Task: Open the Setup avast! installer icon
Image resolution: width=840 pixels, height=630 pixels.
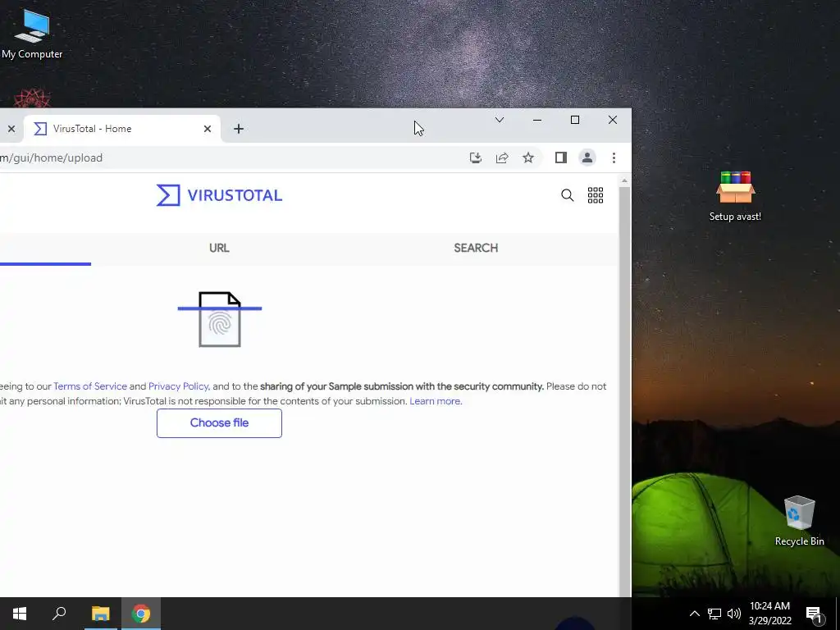Action: (x=735, y=196)
